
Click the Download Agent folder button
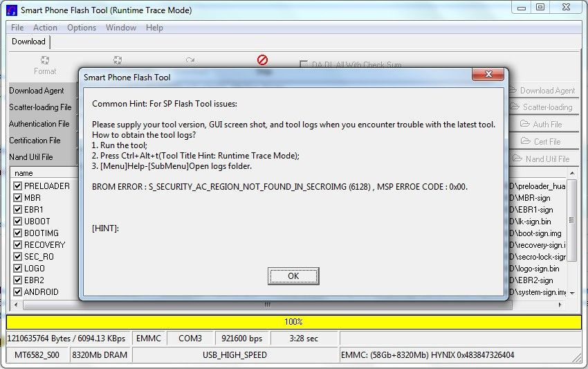tap(543, 91)
